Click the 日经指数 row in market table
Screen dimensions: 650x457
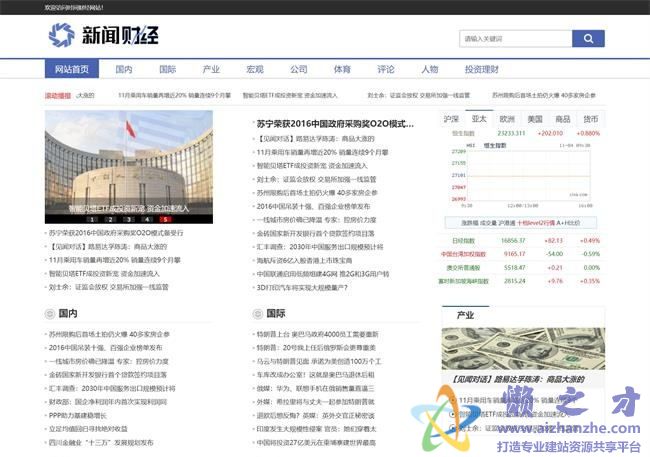(x=520, y=241)
